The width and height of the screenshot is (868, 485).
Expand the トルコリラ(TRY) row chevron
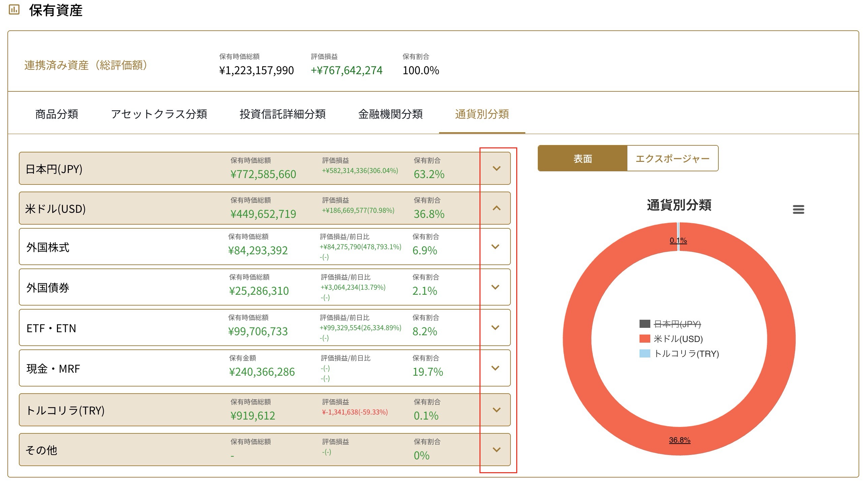pyautogui.click(x=496, y=410)
